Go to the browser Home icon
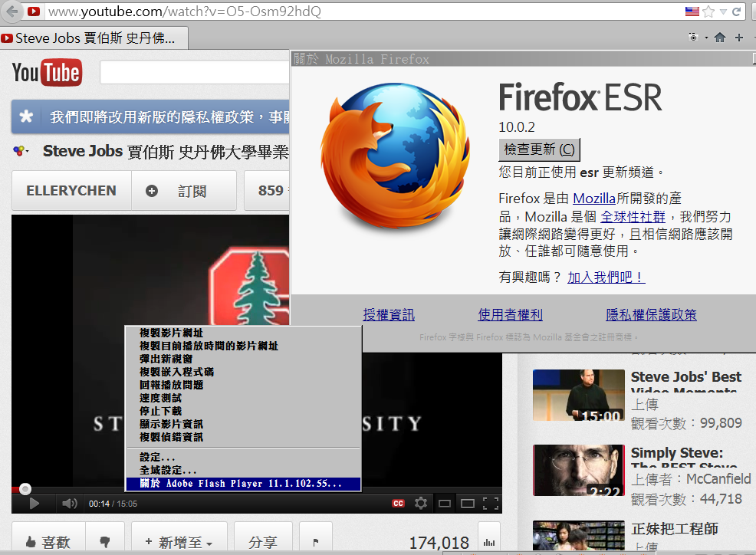756x555 pixels. (x=720, y=38)
